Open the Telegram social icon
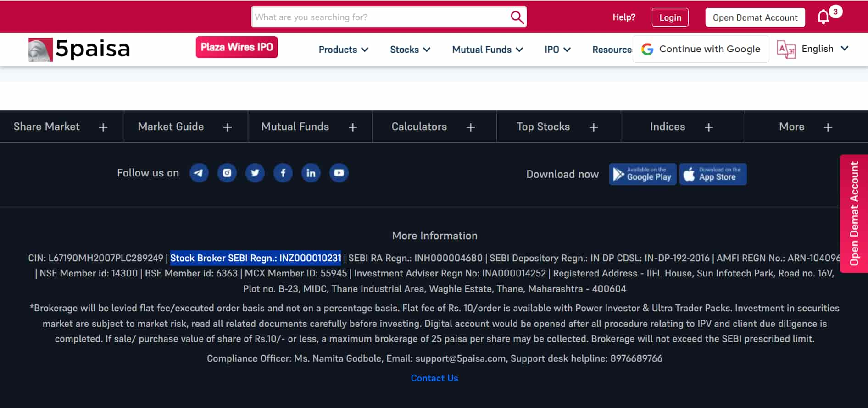Viewport: 868px width, 408px height. 199,173
